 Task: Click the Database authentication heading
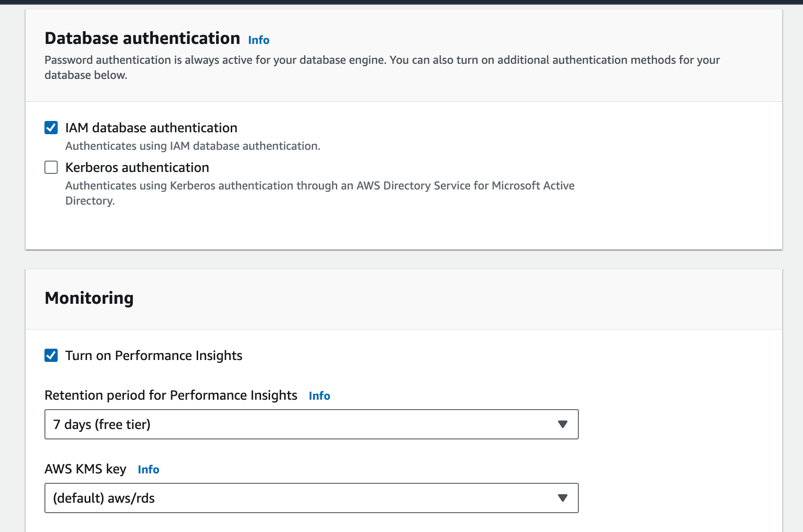pyautogui.click(x=142, y=38)
